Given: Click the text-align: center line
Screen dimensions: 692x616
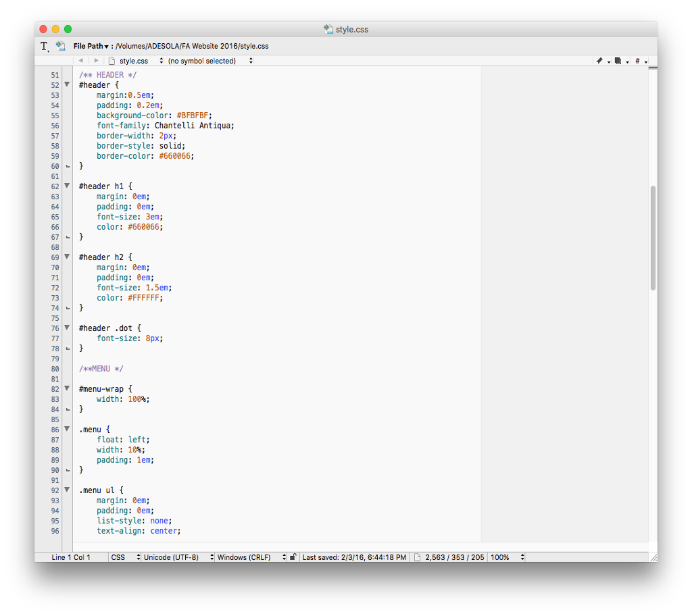Looking at the screenshot, I should [139, 531].
